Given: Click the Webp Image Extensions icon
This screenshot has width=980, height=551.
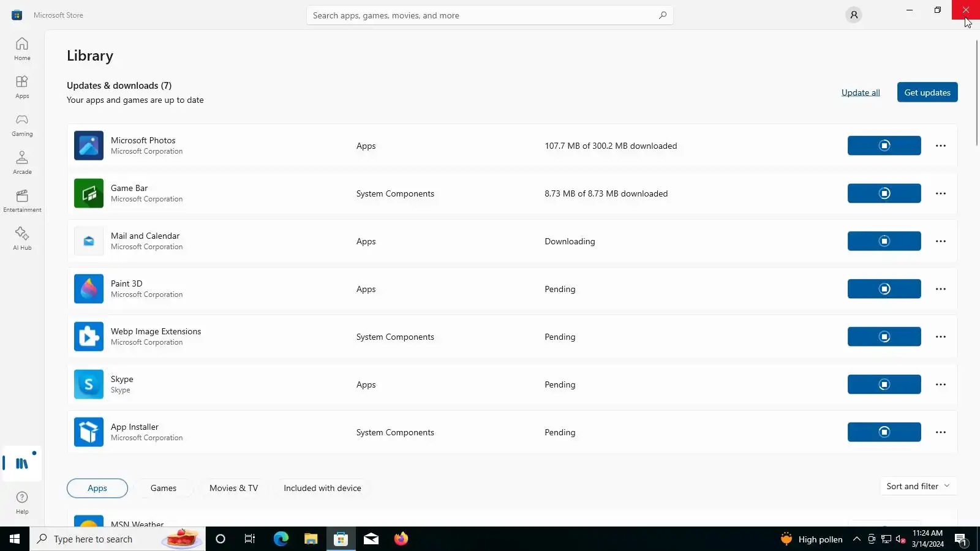Looking at the screenshot, I should (89, 337).
